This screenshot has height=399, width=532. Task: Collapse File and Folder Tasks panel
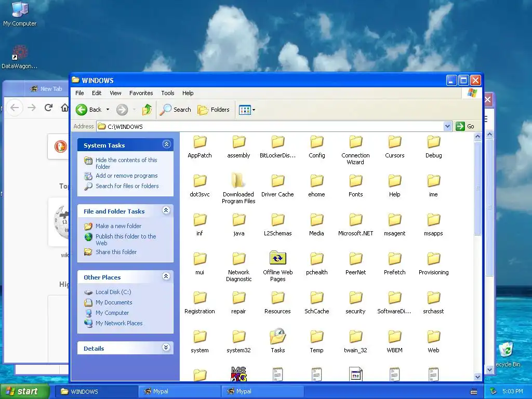pos(166,210)
